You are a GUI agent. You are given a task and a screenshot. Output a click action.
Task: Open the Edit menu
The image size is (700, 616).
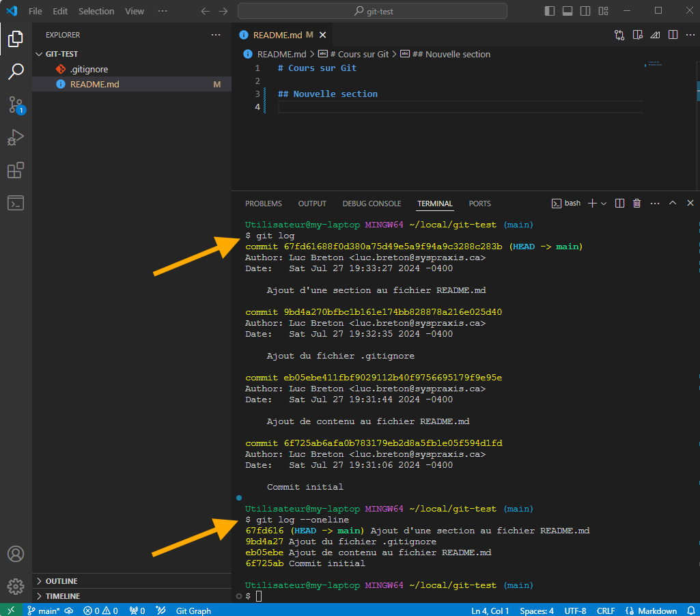(59, 10)
